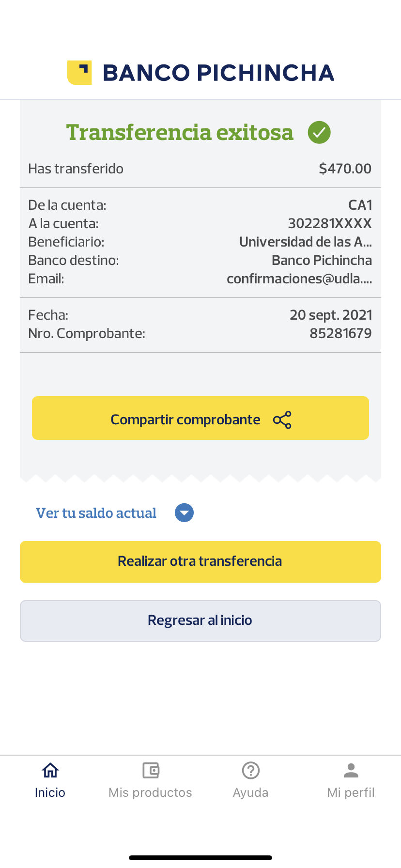401x868 pixels.
Task: Tap the green success checkmark icon
Action: tap(319, 132)
